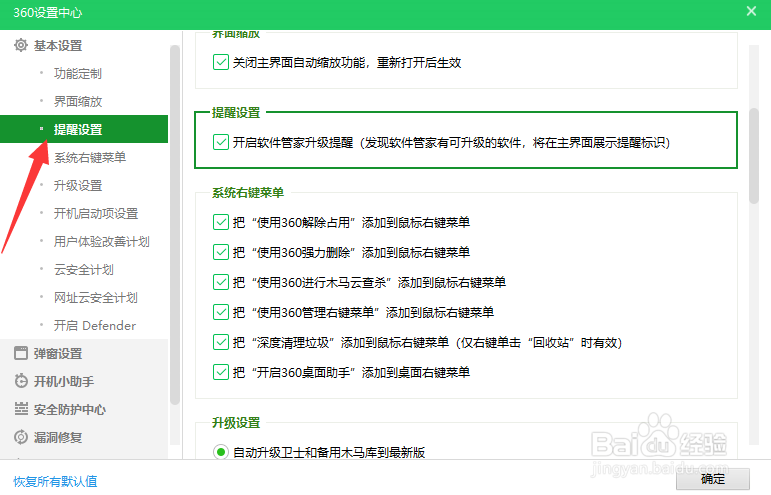Screen dimensions: 771x495
Task: Toggle 使用360进行木马云查杀 checkbox
Action: tap(221, 282)
